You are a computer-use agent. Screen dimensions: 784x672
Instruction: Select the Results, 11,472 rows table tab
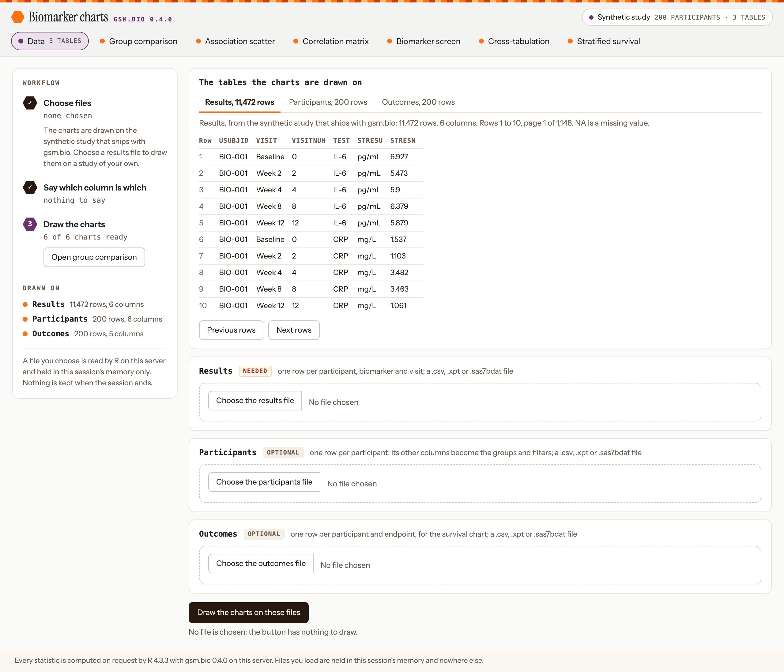pyautogui.click(x=239, y=102)
